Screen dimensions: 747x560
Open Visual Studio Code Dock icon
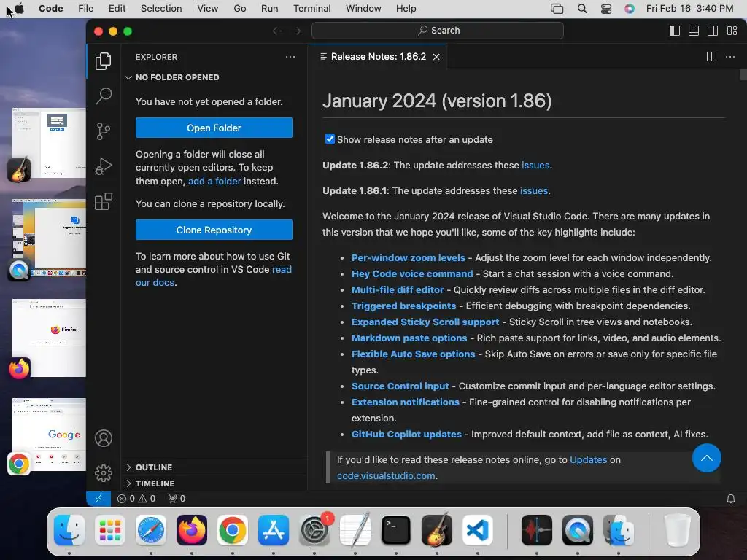tap(477, 530)
